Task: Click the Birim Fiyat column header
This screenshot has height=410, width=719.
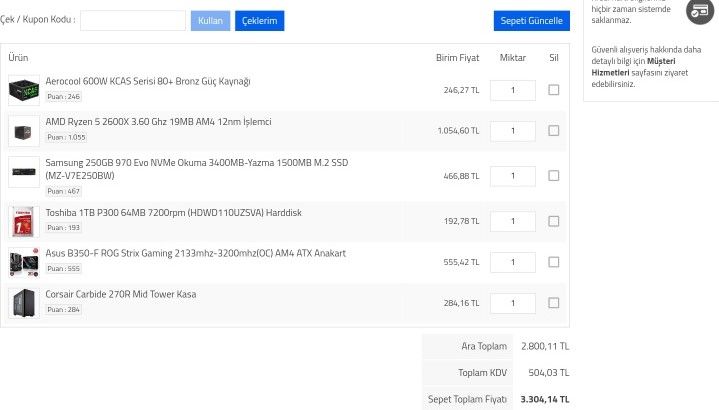Action: pos(458,58)
